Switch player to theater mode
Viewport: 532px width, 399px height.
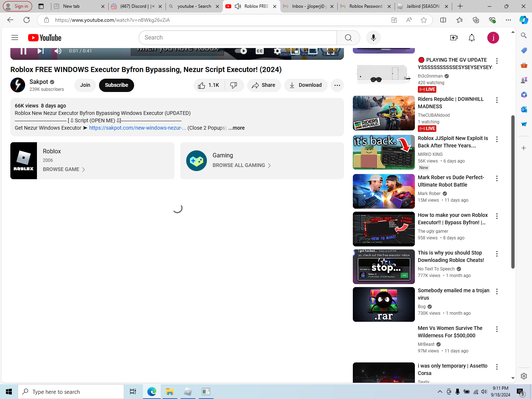coord(313,51)
